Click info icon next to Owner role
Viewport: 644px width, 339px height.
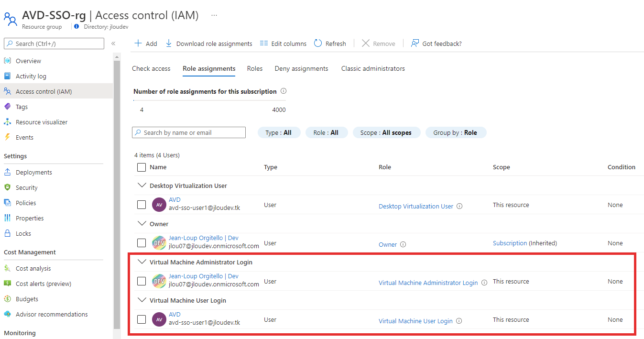[403, 244]
